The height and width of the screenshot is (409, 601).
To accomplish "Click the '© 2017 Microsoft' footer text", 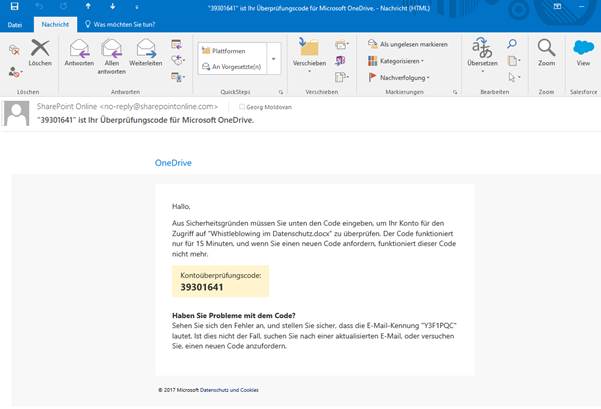I will [x=178, y=390].
